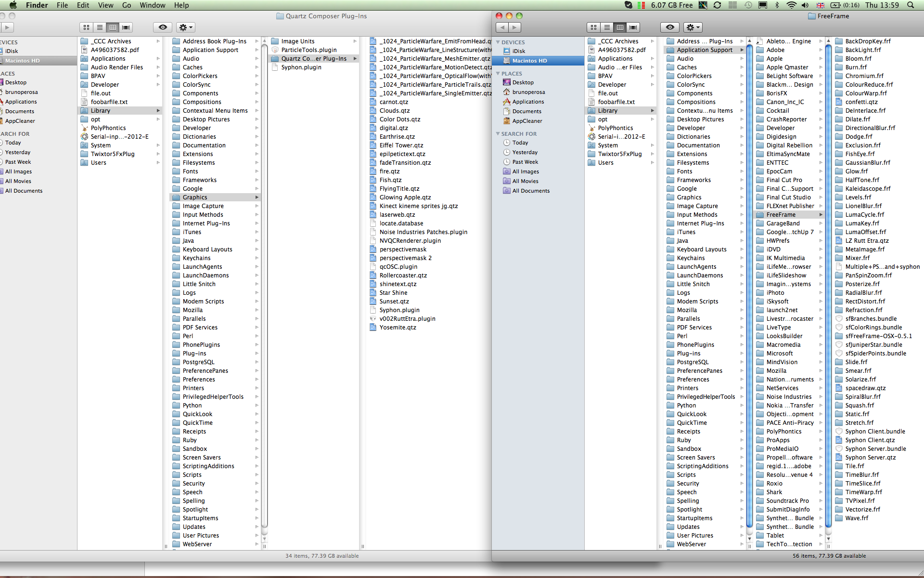Expand Image Units folder arrow
Image resolution: width=924 pixels, height=578 pixels.
click(x=355, y=41)
